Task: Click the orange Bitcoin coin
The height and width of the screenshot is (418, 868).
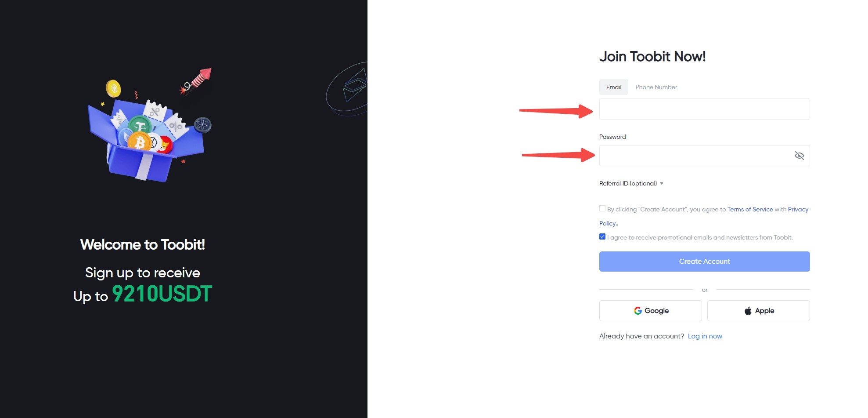Action: (x=140, y=142)
